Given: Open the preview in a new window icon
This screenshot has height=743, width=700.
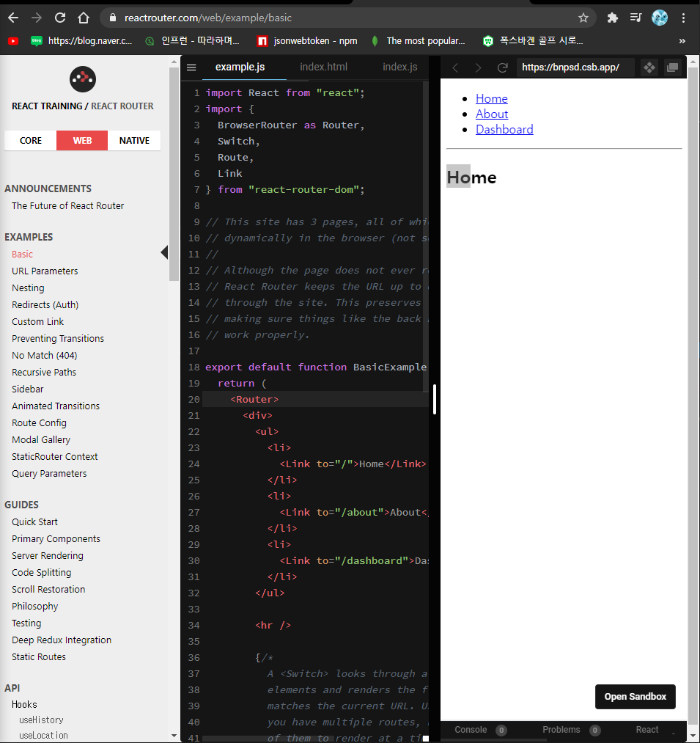Looking at the screenshot, I should tap(673, 67).
